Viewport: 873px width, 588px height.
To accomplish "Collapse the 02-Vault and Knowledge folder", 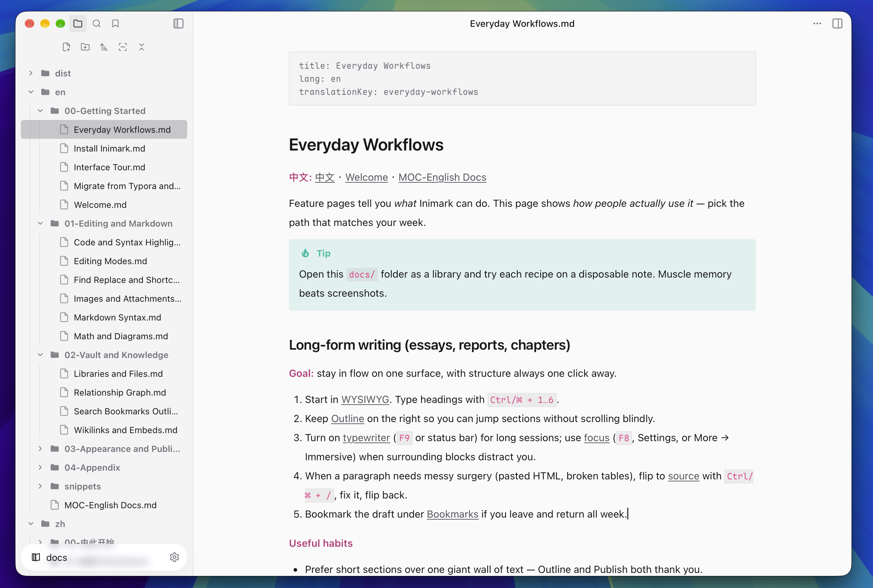I will 40,355.
